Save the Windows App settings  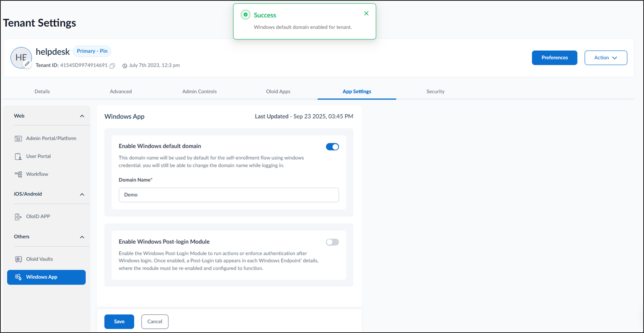tap(119, 321)
